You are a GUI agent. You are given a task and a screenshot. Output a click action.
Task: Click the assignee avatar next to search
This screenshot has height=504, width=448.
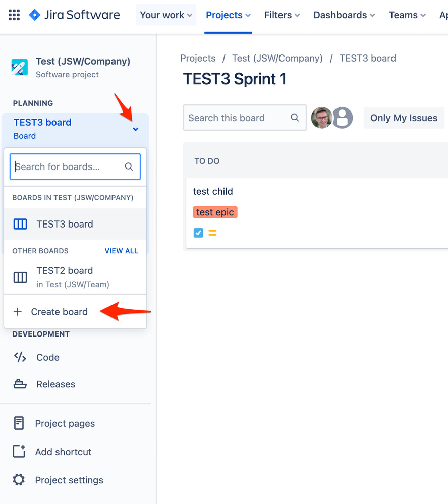322,118
